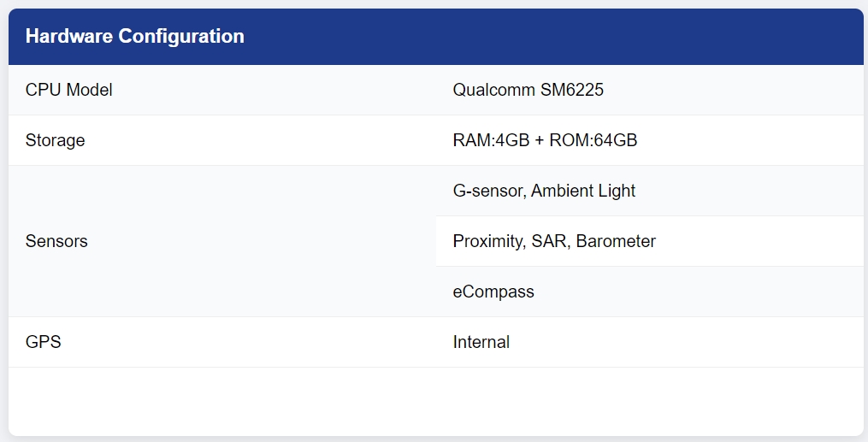This screenshot has width=868, height=442.
Task: Select the eCompass sensor entry
Action: point(493,292)
